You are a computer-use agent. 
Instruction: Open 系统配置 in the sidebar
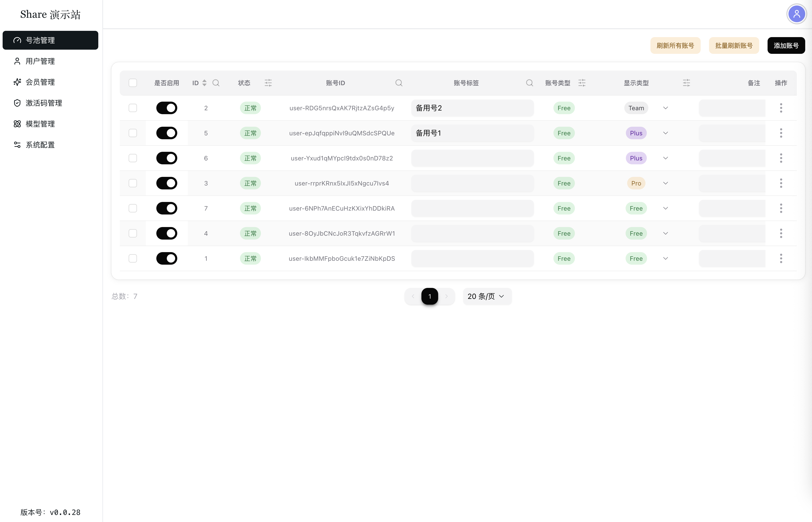click(50, 145)
